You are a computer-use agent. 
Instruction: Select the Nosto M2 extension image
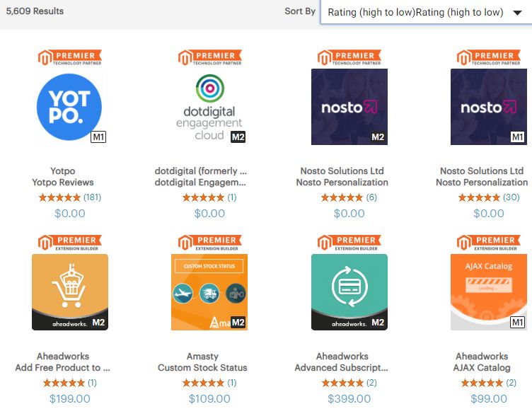pyautogui.click(x=349, y=107)
